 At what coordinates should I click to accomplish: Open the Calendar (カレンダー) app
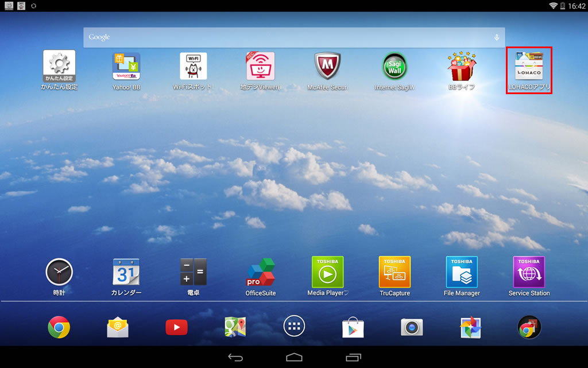[x=126, y=272]
